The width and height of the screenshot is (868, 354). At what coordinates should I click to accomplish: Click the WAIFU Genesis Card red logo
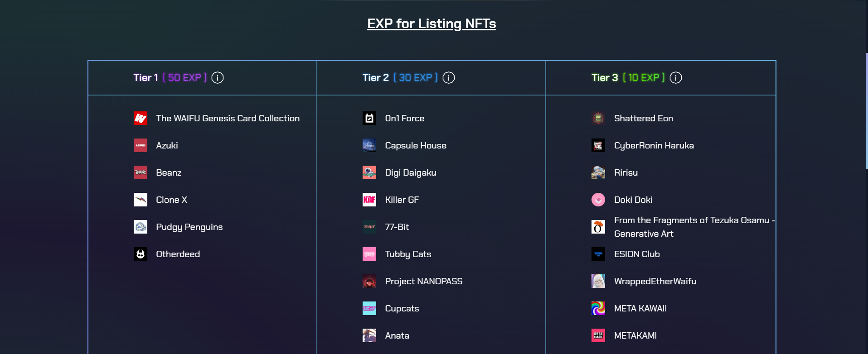[141, 118]
